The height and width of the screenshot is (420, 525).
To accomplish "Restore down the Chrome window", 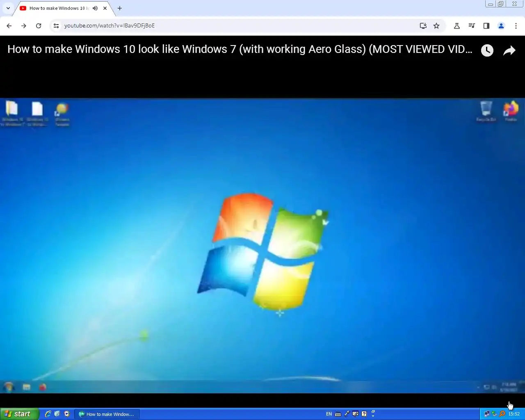I will tap(501, 4).
